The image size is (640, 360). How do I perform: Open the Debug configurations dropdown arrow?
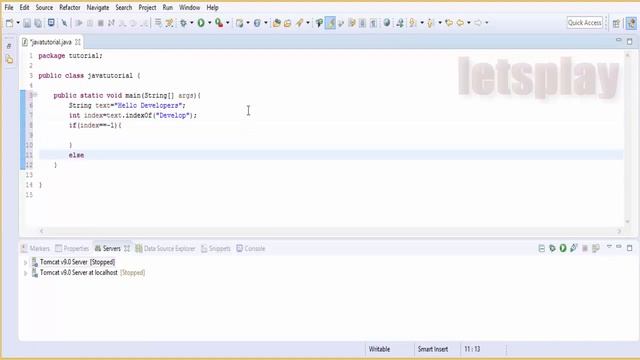tap(191, 23)
